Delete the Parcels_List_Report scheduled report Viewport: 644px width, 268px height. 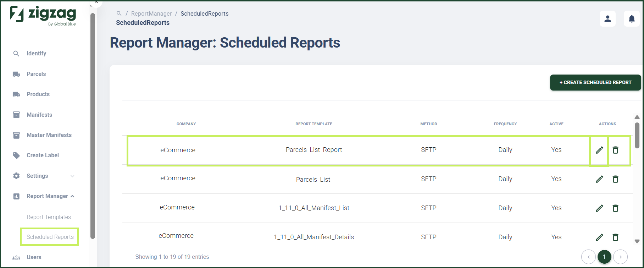click(x=616, y=150)
